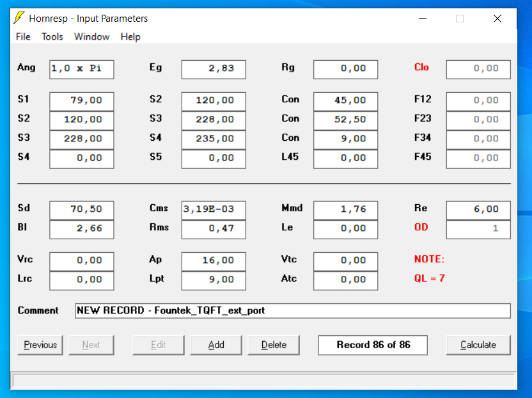Click the Calculate button
532x398 pixels.
point(478,345)
